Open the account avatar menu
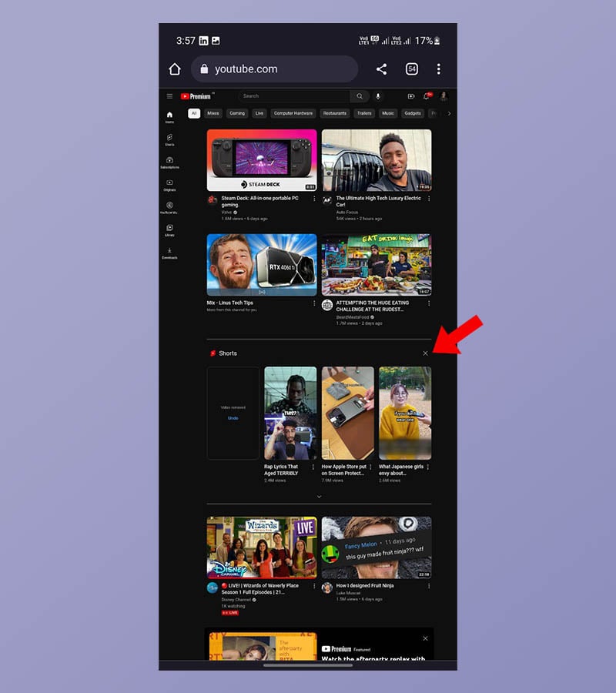This screenshot has height=693, width=616. pyautogui.click(x=444, y=96)
